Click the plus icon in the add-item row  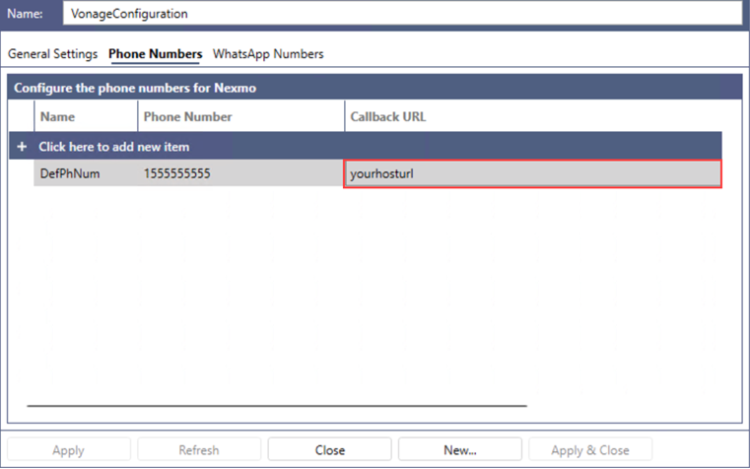point(22,147)
